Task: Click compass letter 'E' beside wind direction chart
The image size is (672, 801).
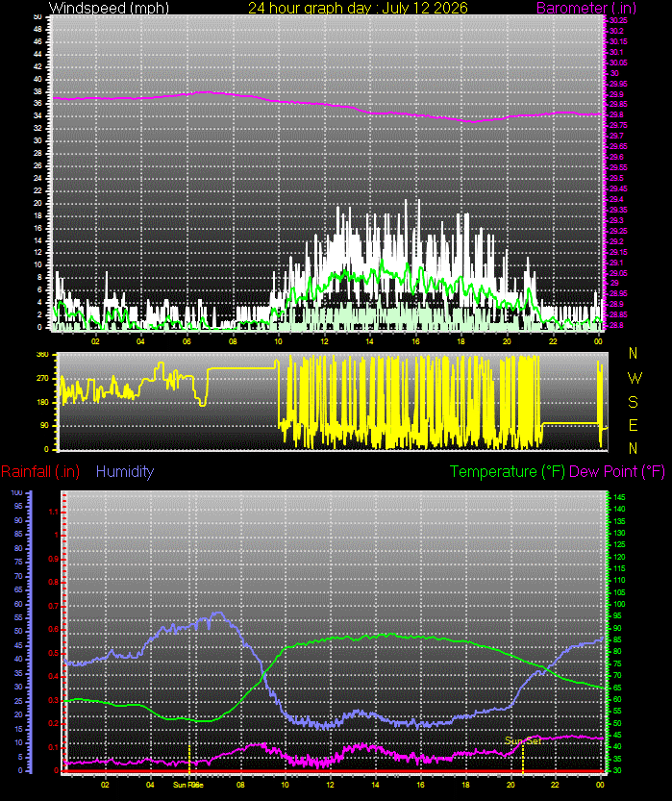Action: tap(634, 425)
